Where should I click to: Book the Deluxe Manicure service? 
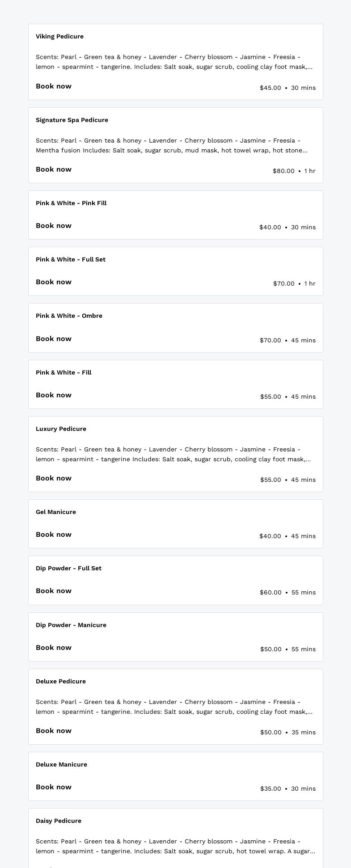point(54,787)
